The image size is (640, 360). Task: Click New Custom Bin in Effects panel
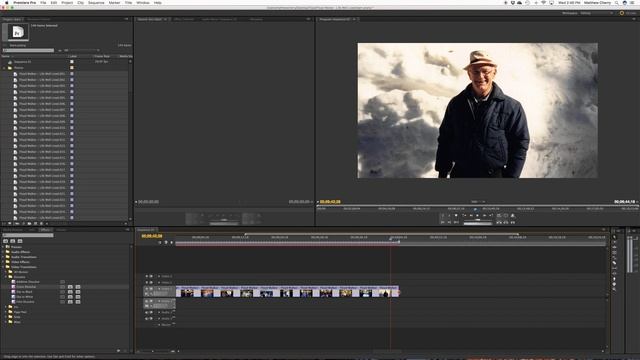(x=118, y=350)
